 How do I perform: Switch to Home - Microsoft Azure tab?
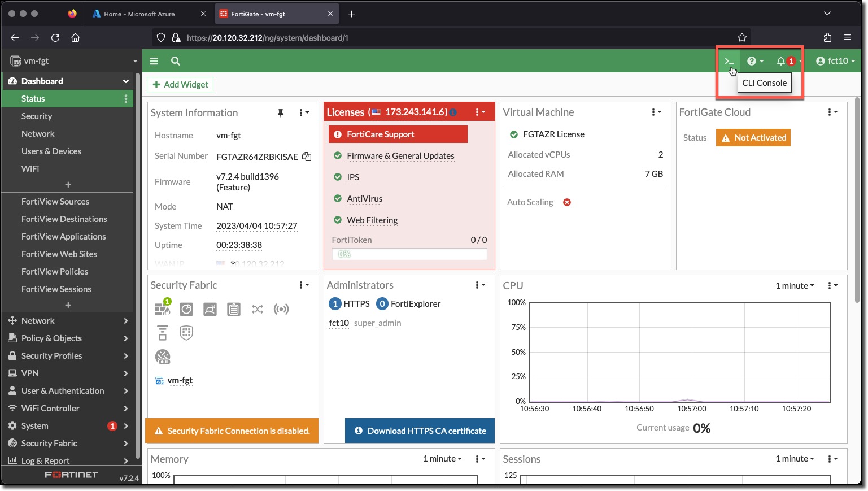pos(149,14)
